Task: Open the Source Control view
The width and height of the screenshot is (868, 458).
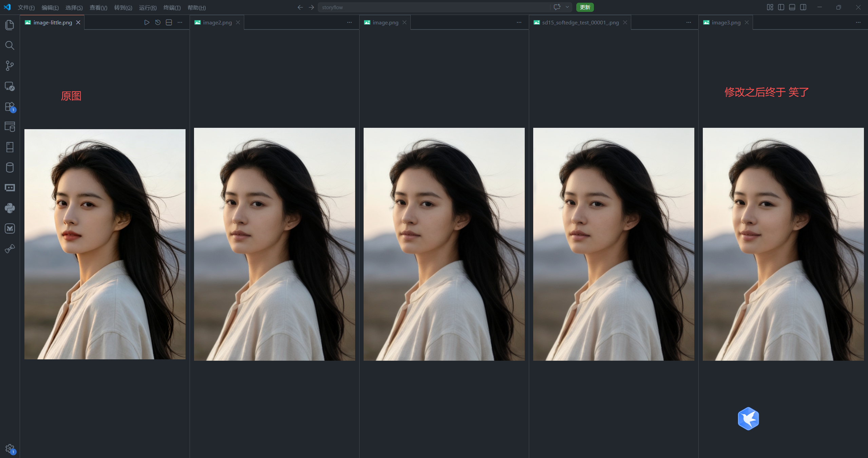Action: click(10, 66)
